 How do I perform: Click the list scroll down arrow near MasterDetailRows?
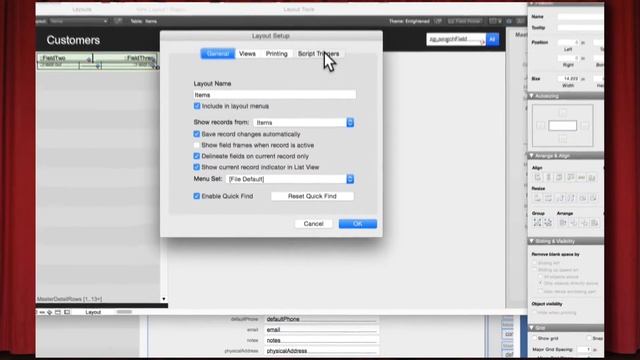pos(164,299)
